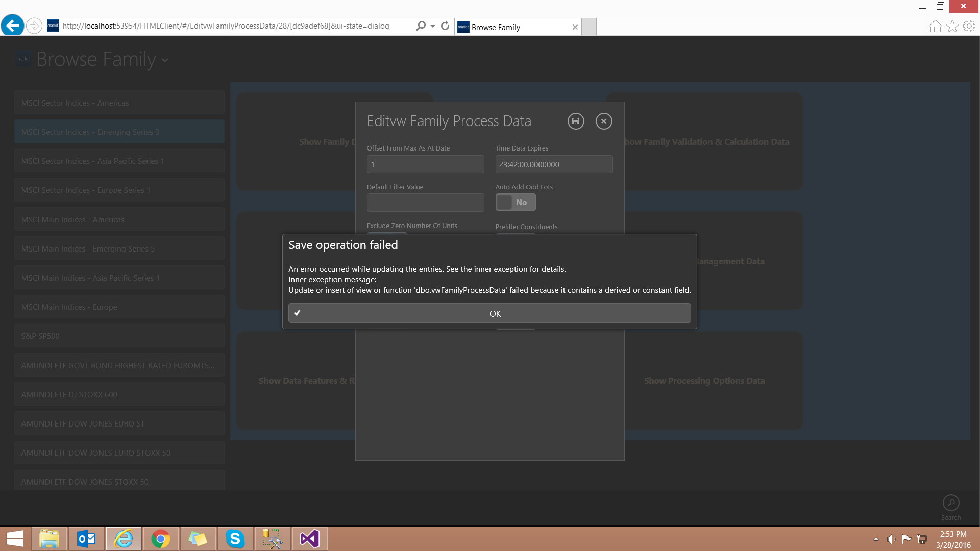Click the browser forward arrow

(34, 26)
